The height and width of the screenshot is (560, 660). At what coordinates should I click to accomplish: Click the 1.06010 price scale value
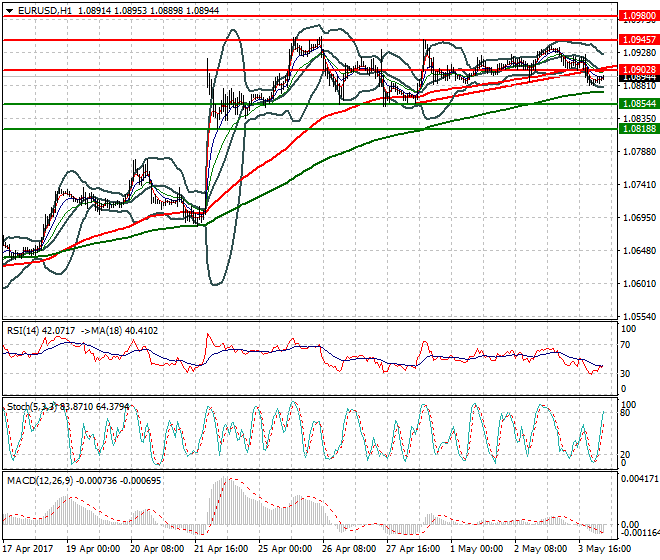point(639,284)
